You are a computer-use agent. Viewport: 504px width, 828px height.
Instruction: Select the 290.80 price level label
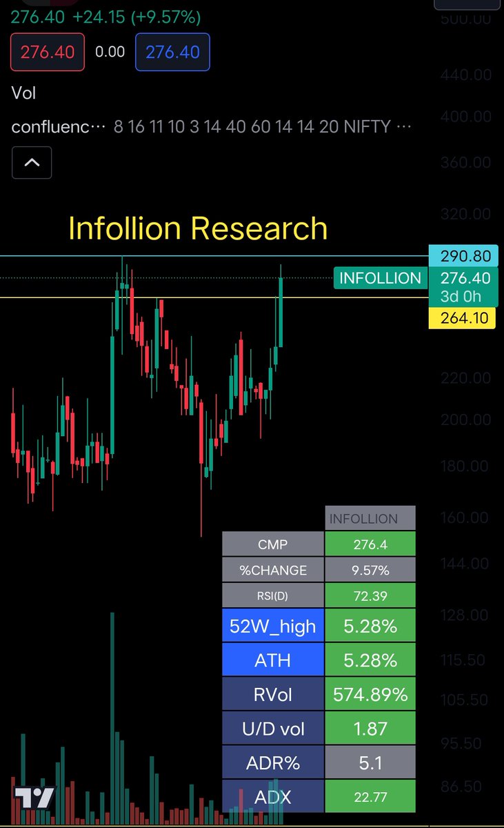coord(462,257)
